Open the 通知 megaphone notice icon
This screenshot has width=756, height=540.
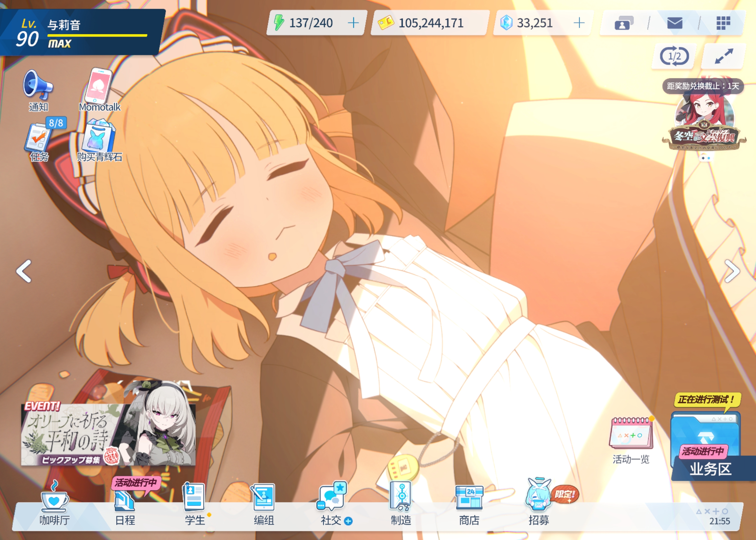coord(38,86)
